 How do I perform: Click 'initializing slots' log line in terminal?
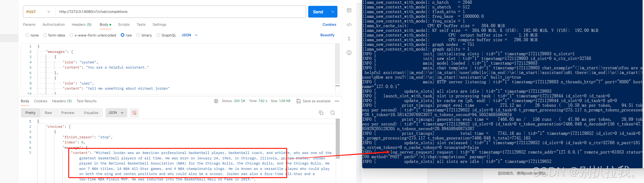468,54
